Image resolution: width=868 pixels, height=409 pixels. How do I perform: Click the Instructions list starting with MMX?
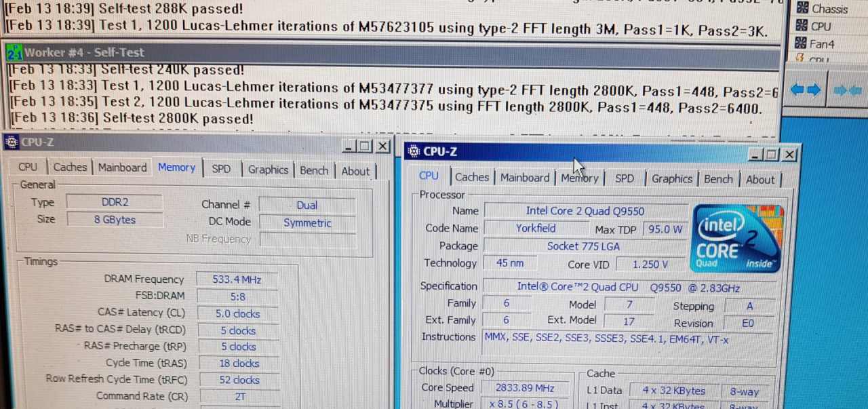[627, 342]
